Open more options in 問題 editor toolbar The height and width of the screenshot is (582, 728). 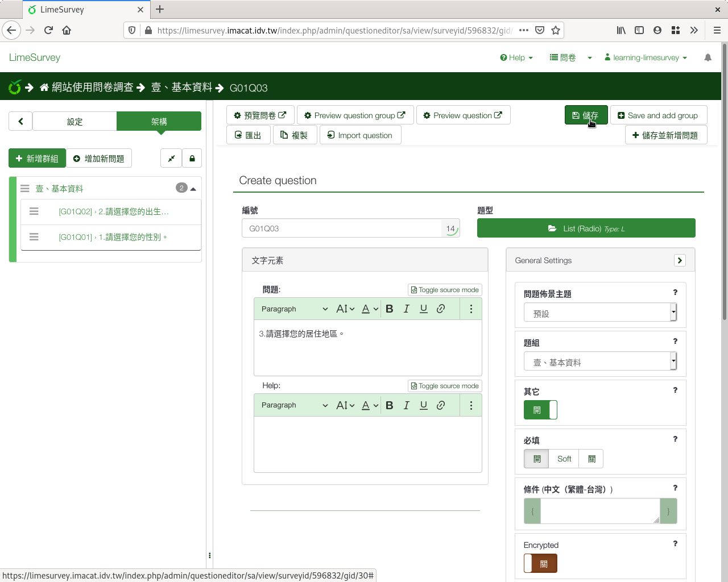[x=471, y=309]
